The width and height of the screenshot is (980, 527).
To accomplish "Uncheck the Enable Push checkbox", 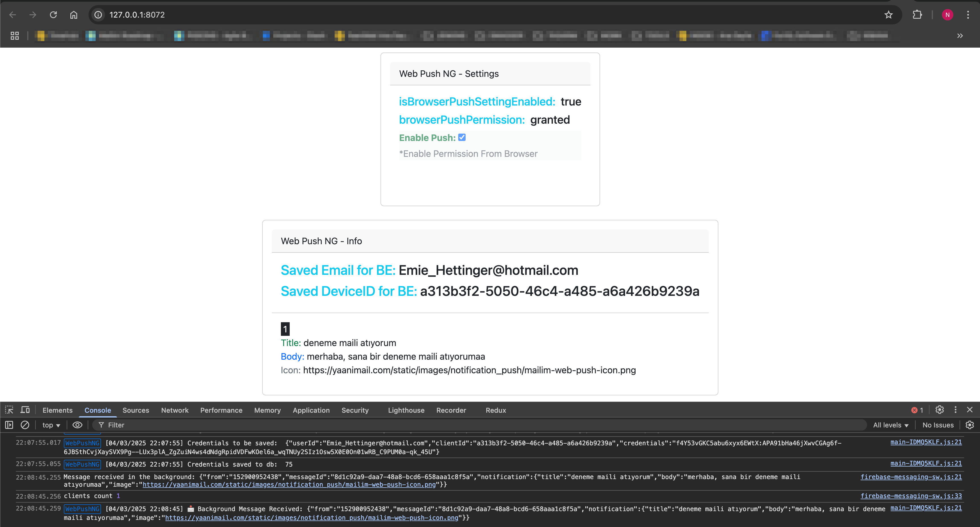I will (462, 137).
